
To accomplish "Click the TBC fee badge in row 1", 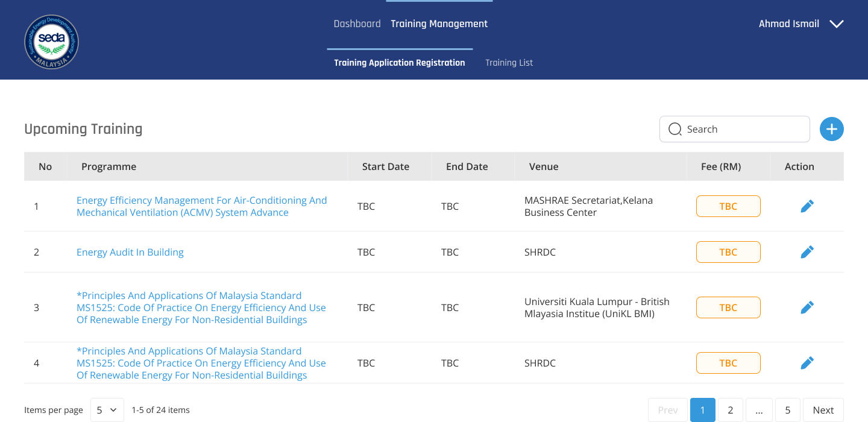I will 728,206.
